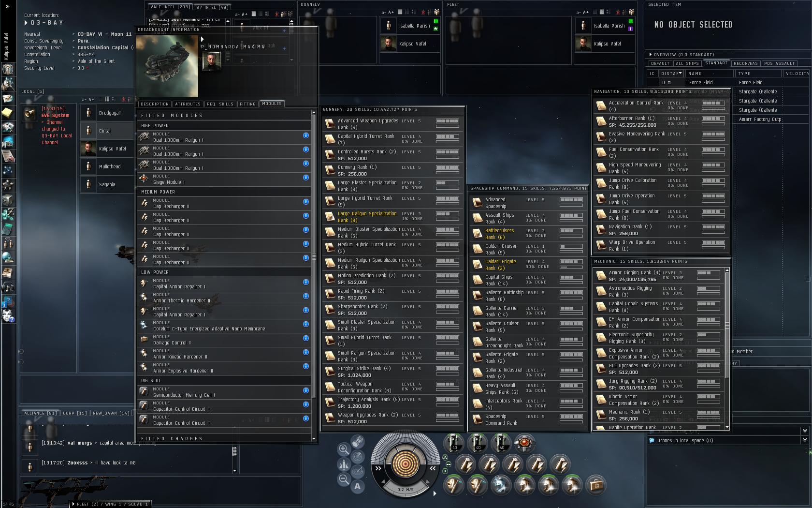Open the Help face icon
This screenshot has height=508, width=812.
[8, 315]
